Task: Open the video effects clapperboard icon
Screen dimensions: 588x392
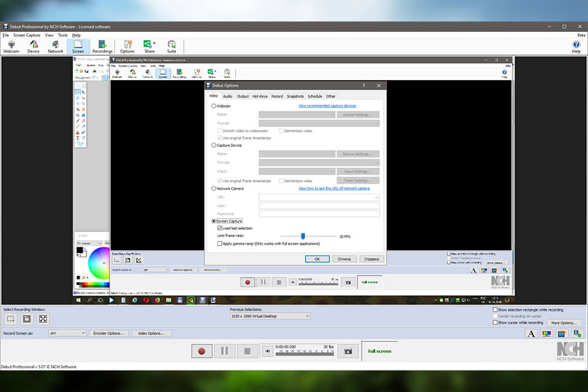Action: 562,333
